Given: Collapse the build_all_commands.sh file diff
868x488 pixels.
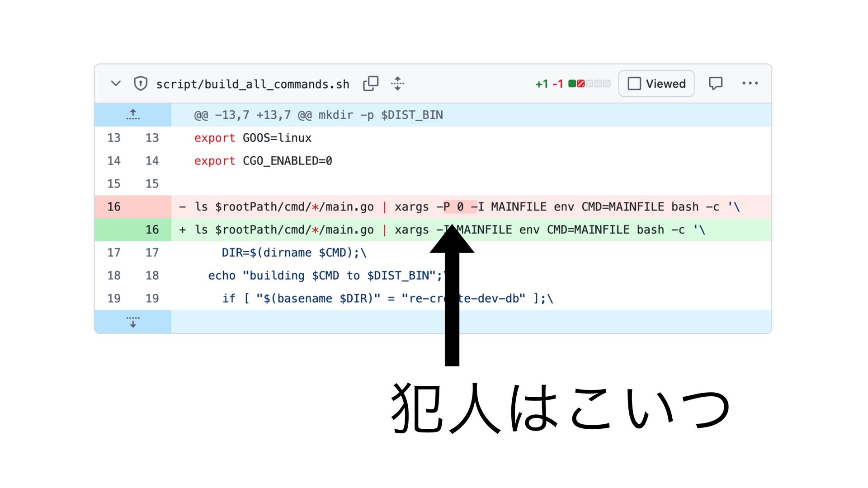Looking at the screenshot, I should 116,84.
